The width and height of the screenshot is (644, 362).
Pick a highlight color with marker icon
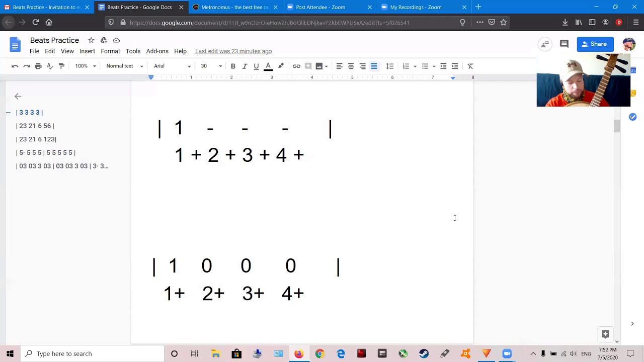(x=281, y=66)
